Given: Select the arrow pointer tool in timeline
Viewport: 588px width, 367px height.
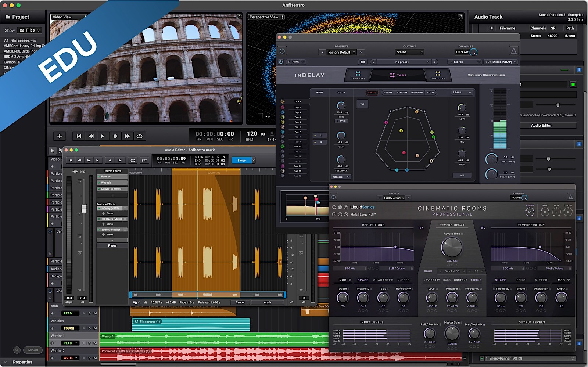Looking at the screenshot, I should point(53,150).
